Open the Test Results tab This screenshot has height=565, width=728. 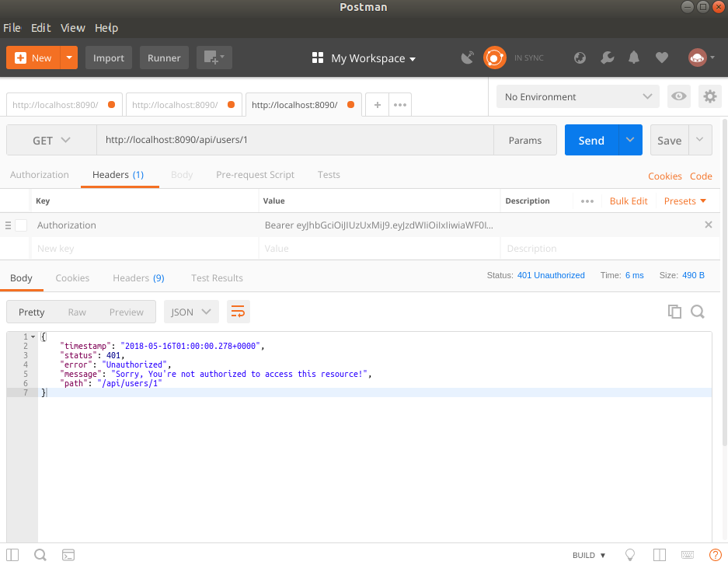pyautogui.click(x=217, y=277)
